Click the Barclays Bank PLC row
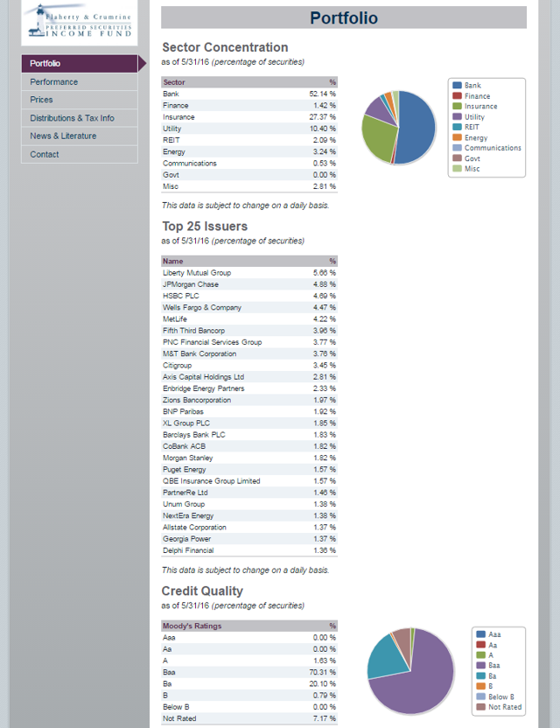Image resolution: width=560 pixels, height=728 pixels. coord(249,435)
